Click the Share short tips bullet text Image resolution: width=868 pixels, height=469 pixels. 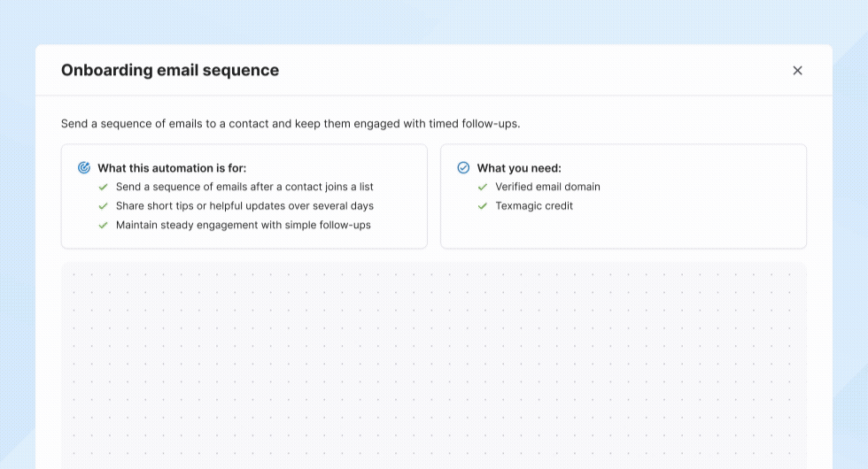click(244, 206)
